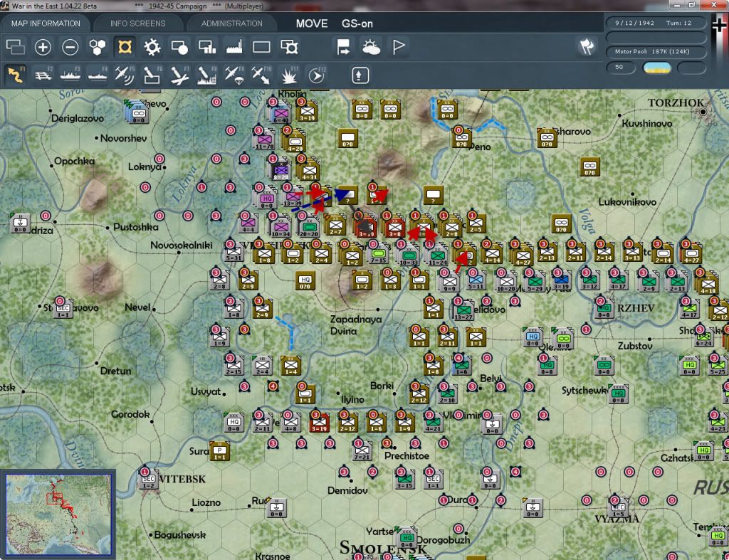This screenshot has height=560, width=729.
Task: Click the pennant flag outline icon
Action: click(x=399, y=47)
